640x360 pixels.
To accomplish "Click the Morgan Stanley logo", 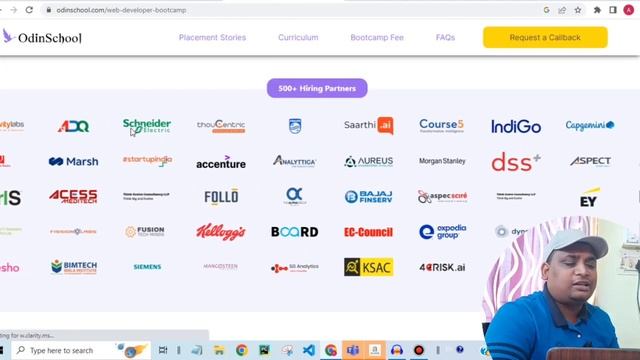I will point(442,161).
